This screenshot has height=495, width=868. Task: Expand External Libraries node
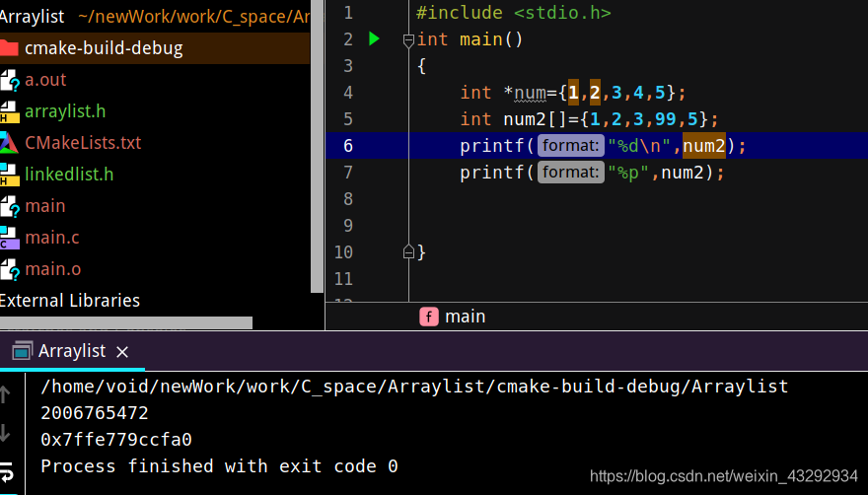70,301
